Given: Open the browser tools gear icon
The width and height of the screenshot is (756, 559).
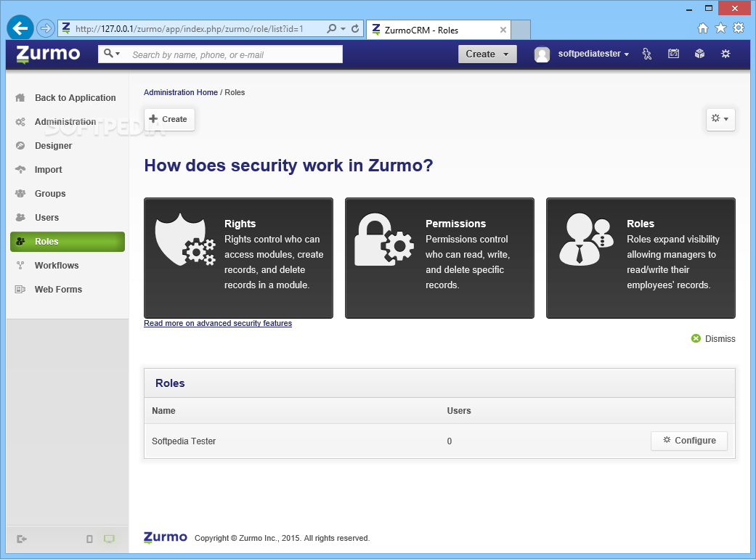Looking at the screenshot, I should (738, 28).
